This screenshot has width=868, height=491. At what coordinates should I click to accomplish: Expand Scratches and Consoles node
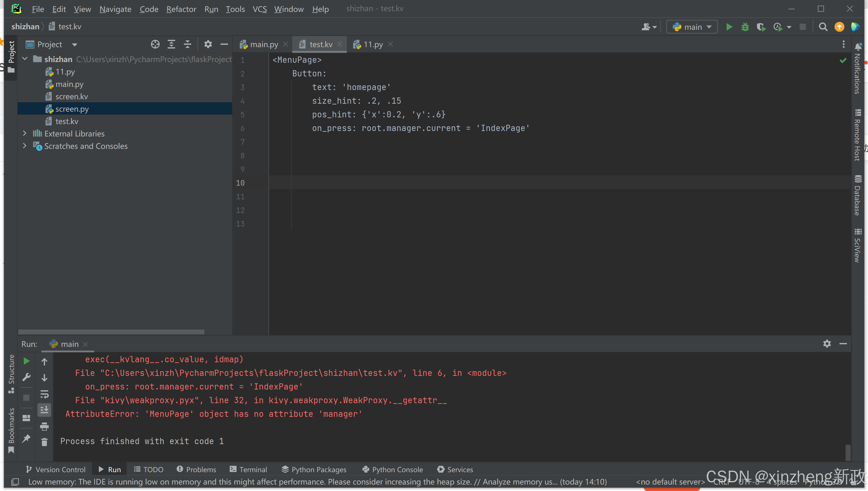point(25,146)
